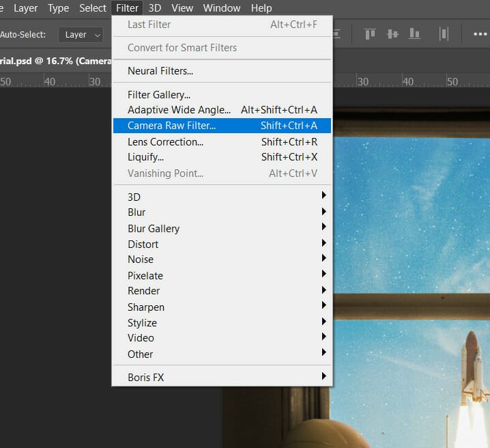490x448 pixels.
Task: Close the open Filter menu
Action: click(127, 8)
